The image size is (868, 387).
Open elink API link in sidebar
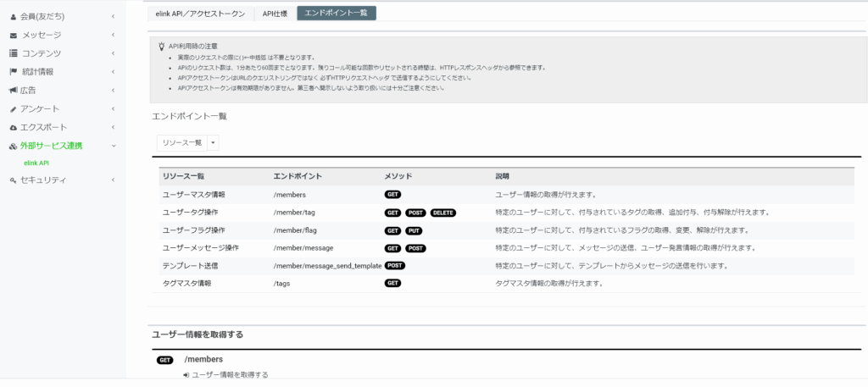36,163
